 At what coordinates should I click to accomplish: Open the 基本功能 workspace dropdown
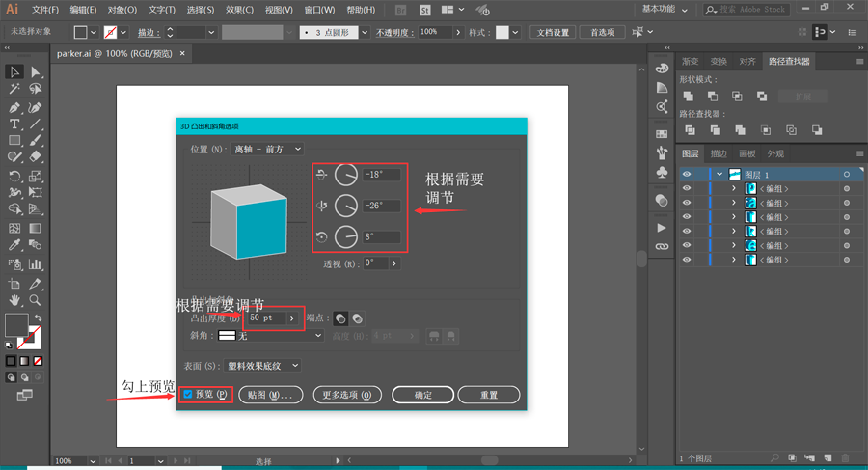[665, 10]
